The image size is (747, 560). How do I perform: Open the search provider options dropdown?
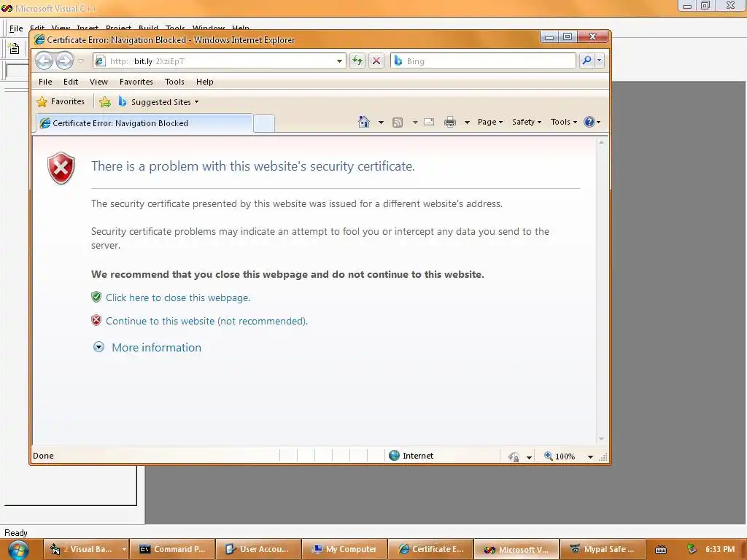[x=600, y=61]
